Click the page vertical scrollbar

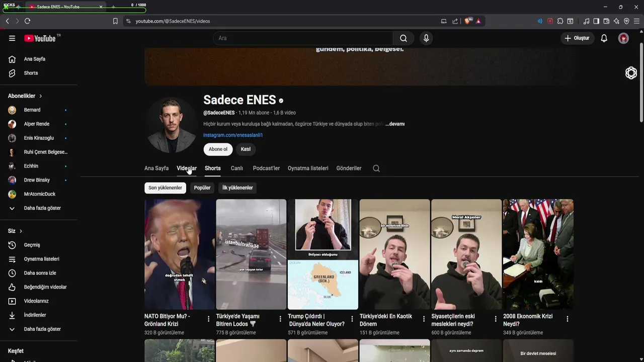coord(641,83)
